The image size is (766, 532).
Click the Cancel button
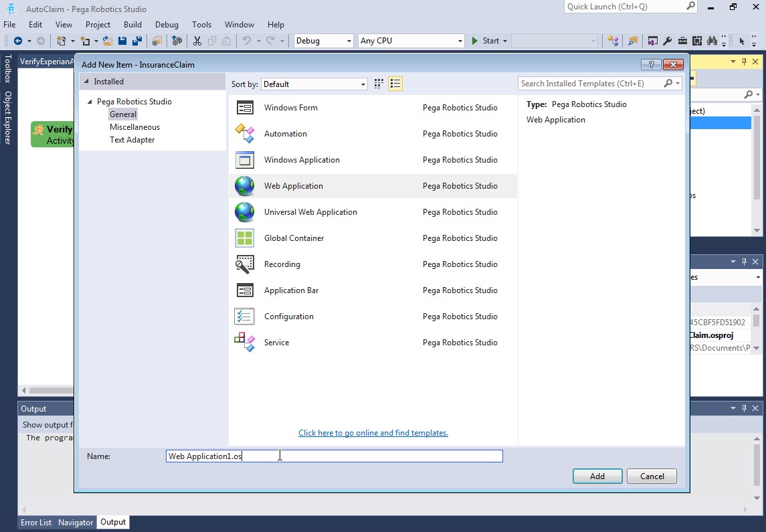tap(652, 476)
